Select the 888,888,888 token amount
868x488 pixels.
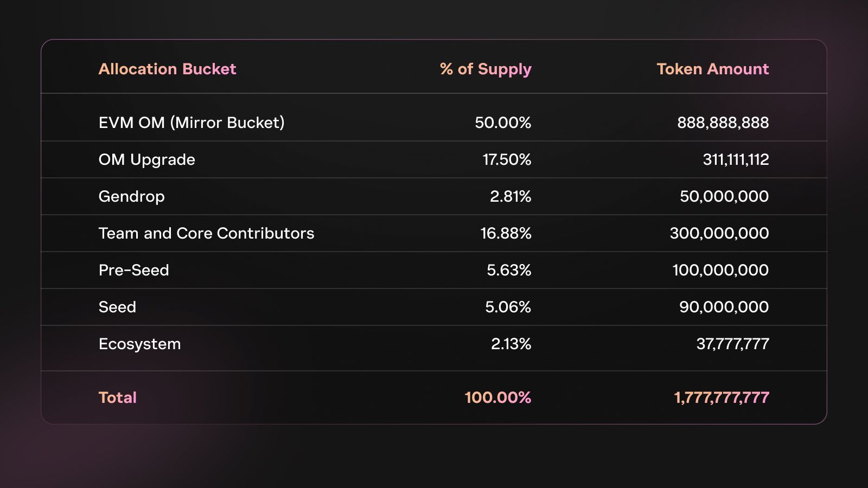[723, 123]
